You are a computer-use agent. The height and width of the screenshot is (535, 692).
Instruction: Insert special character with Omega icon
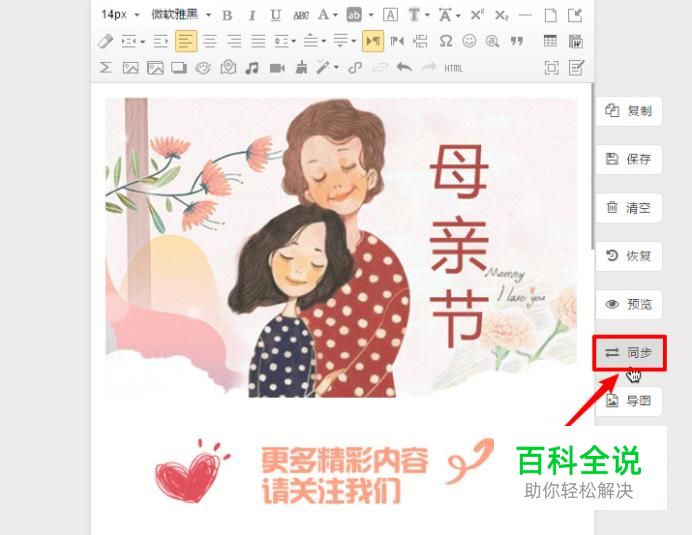(446, 41)
